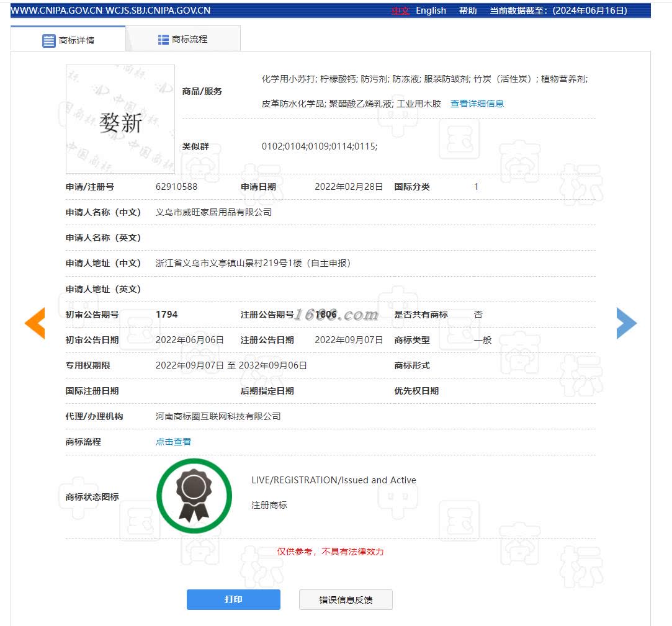This screenshot has height=626, width=672.
Task: Click the 商标流程 tab grid icon
Action: coord(163,40)
